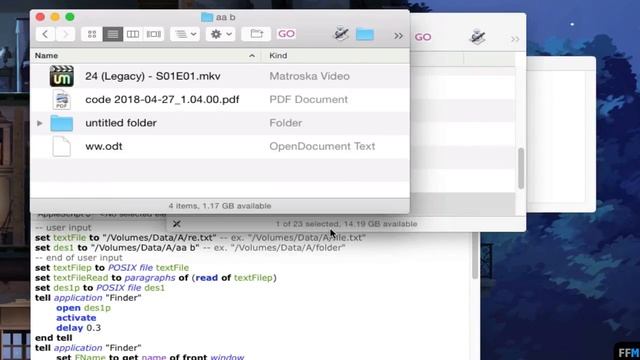The height and width of the screenshot is (360, 640).
Task: Click the blue folder toolbar icon
Action: tap(365, 34)
